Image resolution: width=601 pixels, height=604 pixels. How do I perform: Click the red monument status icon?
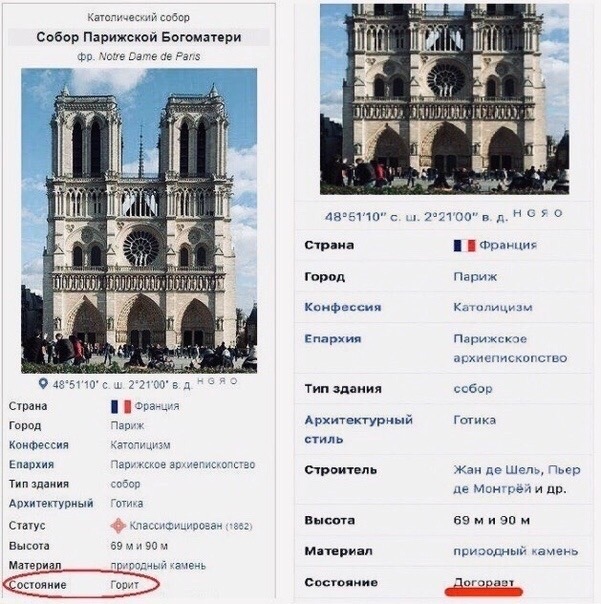(118, 526)
